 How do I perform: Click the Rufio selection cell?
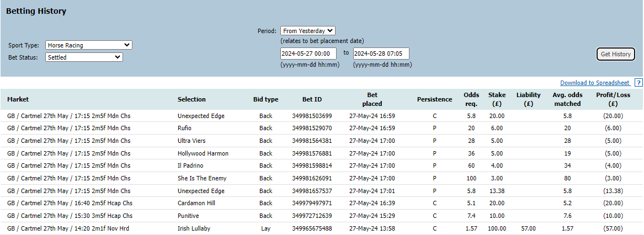[184, 128]
